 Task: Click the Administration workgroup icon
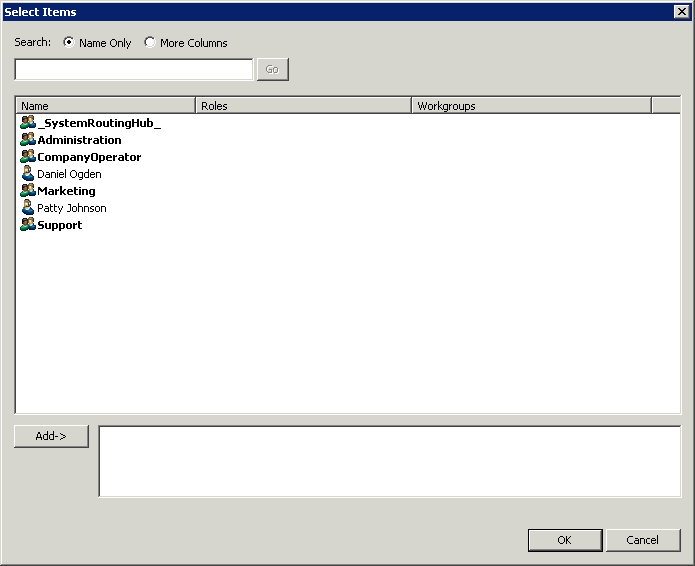[x=28, y=140]
